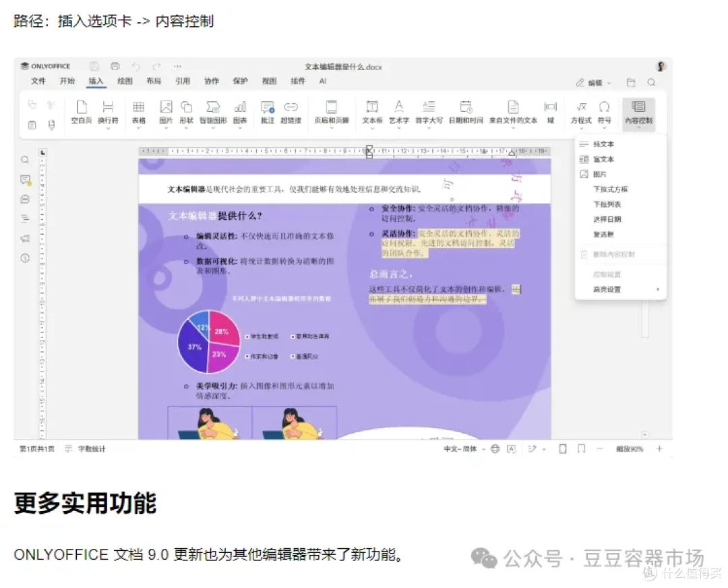Expand 来自文件的文本 dropdown

coord(513,128)
